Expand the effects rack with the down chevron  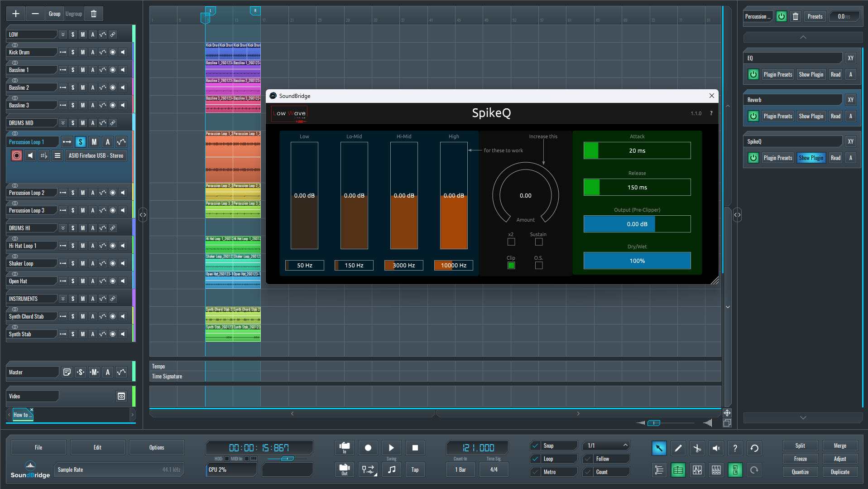click(x=803, y=417)
